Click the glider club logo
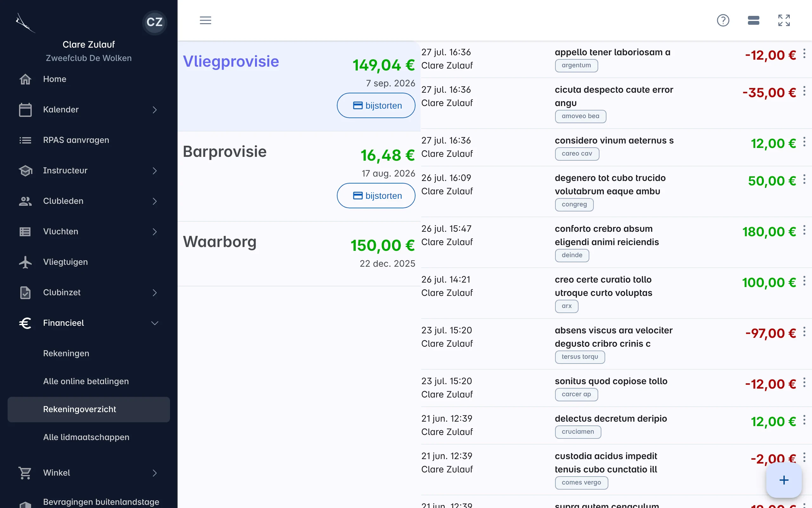Viewport: 812px width, 508px height. click(25, 23)
